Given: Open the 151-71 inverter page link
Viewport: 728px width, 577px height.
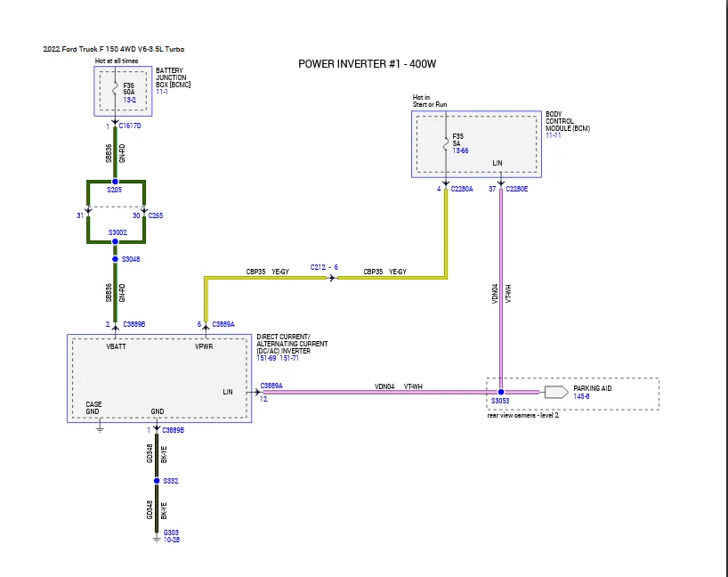Looking at the screenshot, I should click(289, 358).
